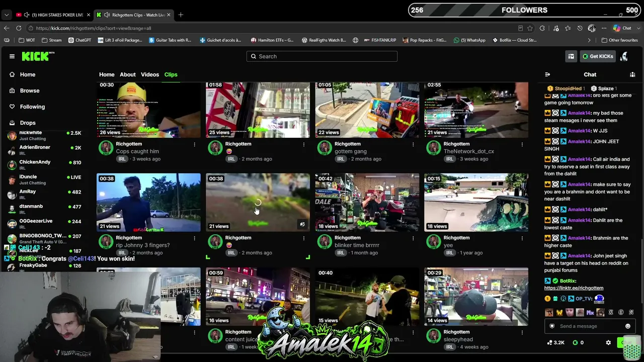
Task: Play the Cops caught him clip thumbnail
Action: (x=148, y=110)
